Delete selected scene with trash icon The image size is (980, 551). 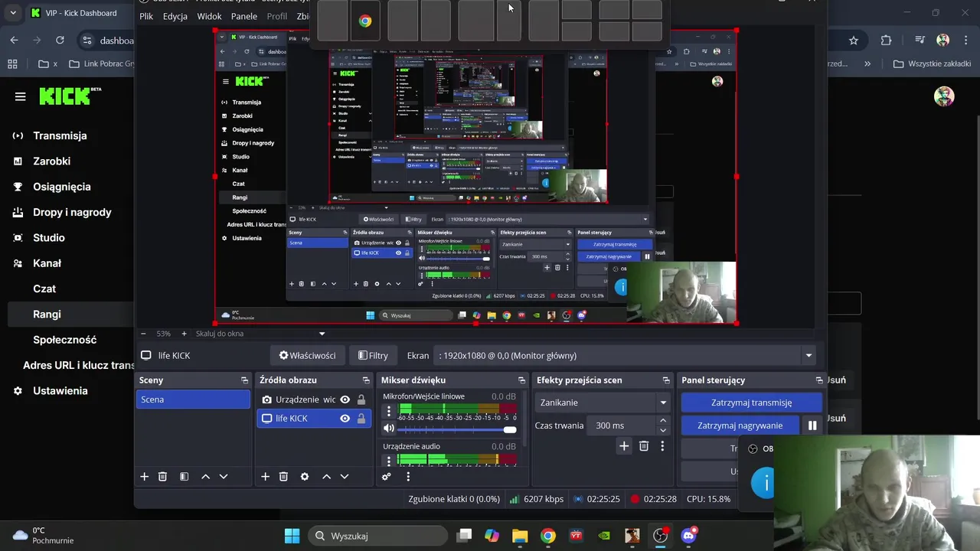[x=162, y=476]
